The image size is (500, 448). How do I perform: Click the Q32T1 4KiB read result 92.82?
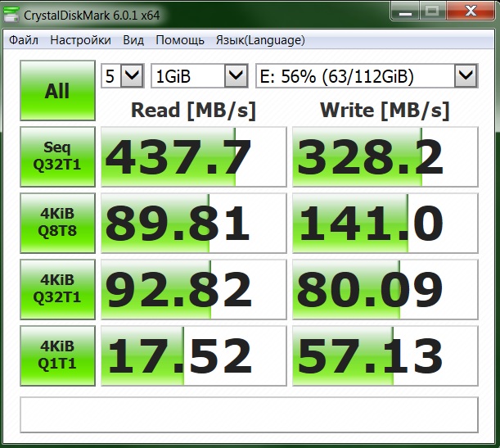tap(194, 289)
